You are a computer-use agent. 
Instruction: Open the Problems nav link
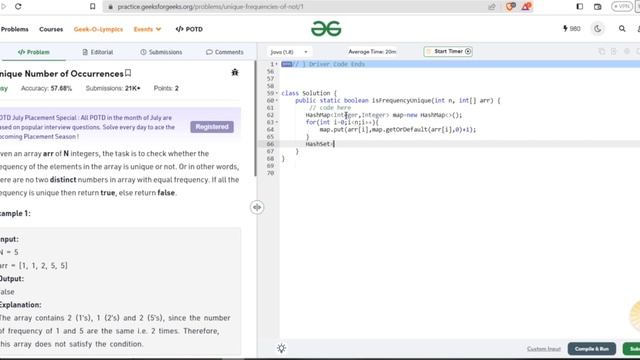(15, 29)
